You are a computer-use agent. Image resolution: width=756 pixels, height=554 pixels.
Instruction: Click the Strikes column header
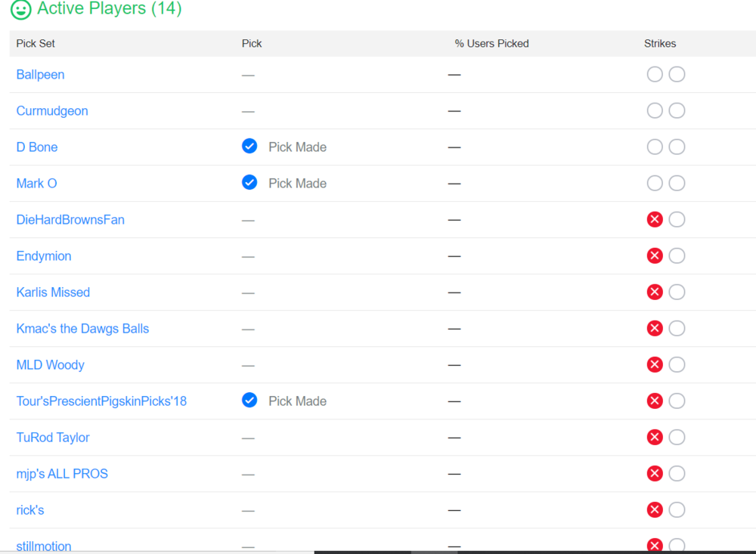(x=659, y=43)
